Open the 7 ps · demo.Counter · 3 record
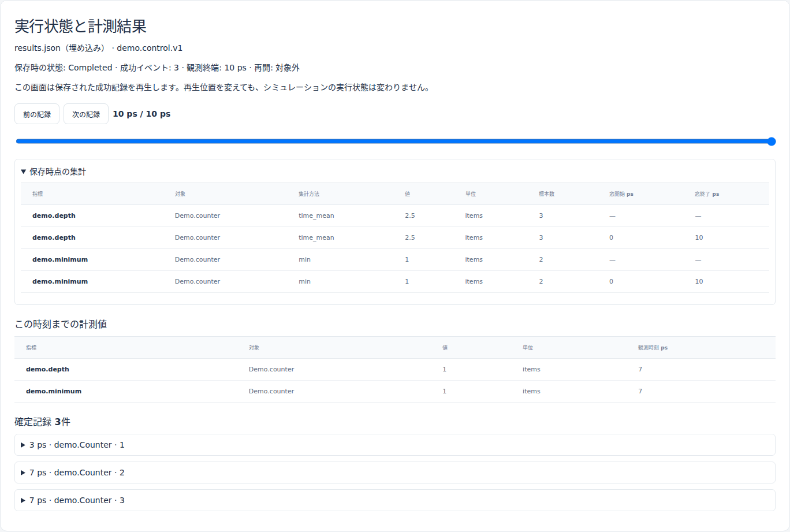Viewport: 790px width, 532px height. click(x=395, y=500)
